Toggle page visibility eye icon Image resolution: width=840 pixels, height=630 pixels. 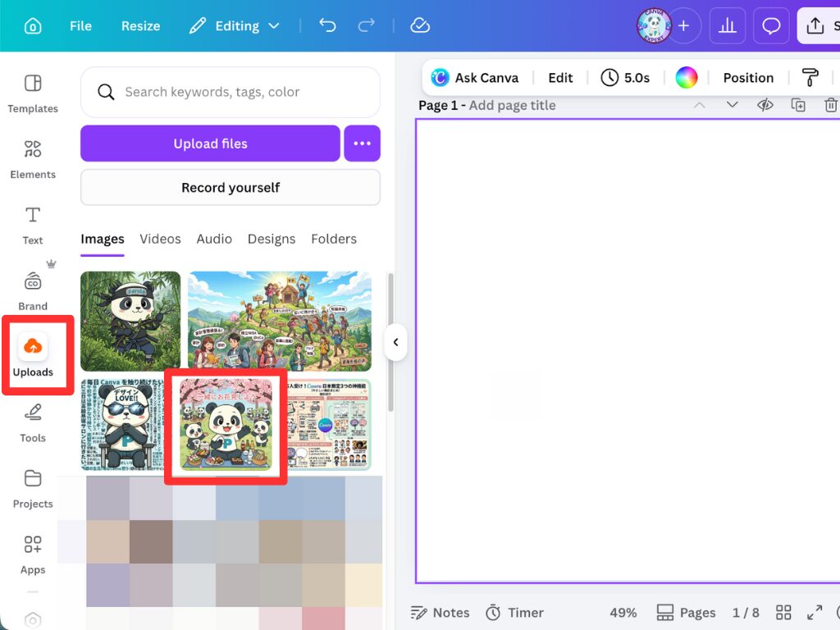click(x=765, y=105)
